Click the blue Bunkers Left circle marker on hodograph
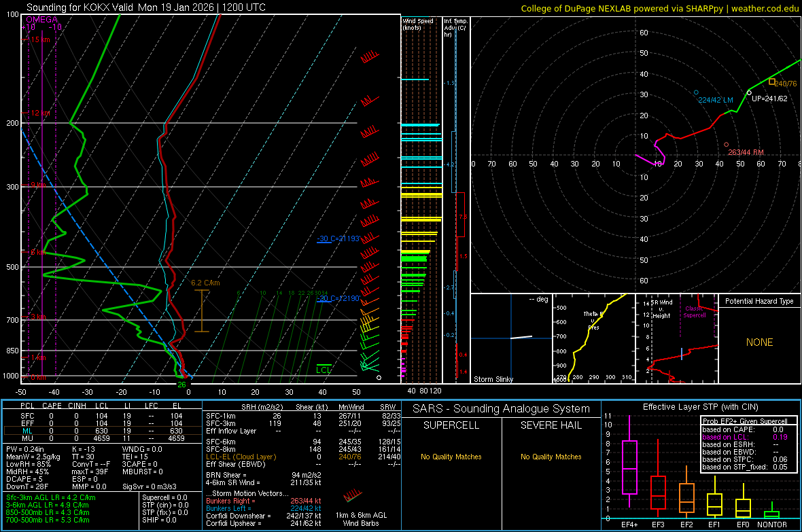The image size is (802, 532). 696,92
